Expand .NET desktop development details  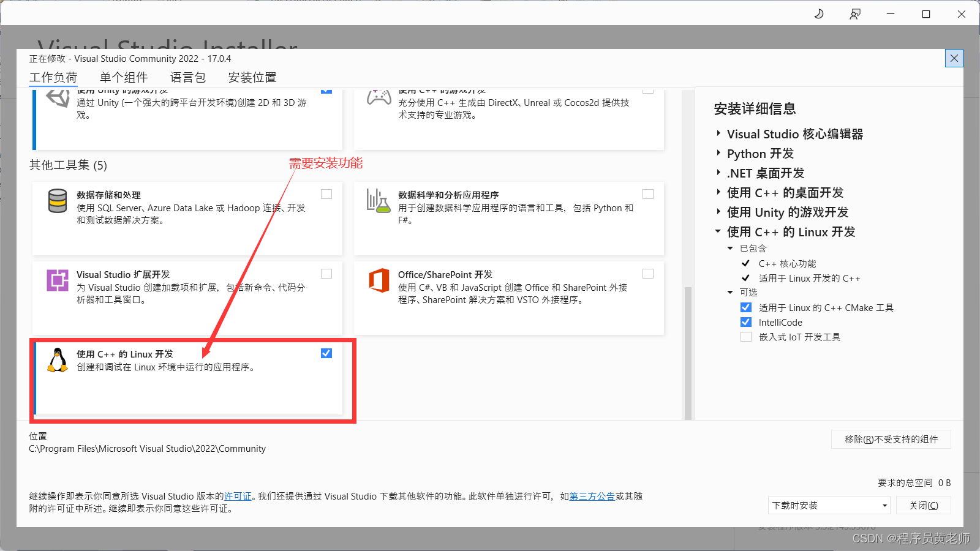pos(718,173)
